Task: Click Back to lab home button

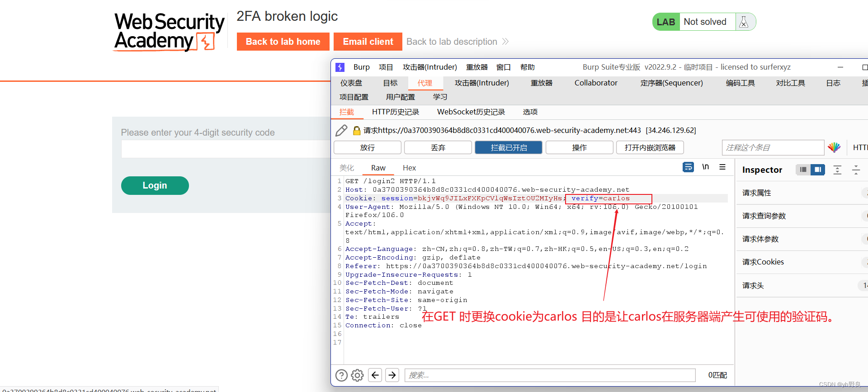Action: (283, 42)
